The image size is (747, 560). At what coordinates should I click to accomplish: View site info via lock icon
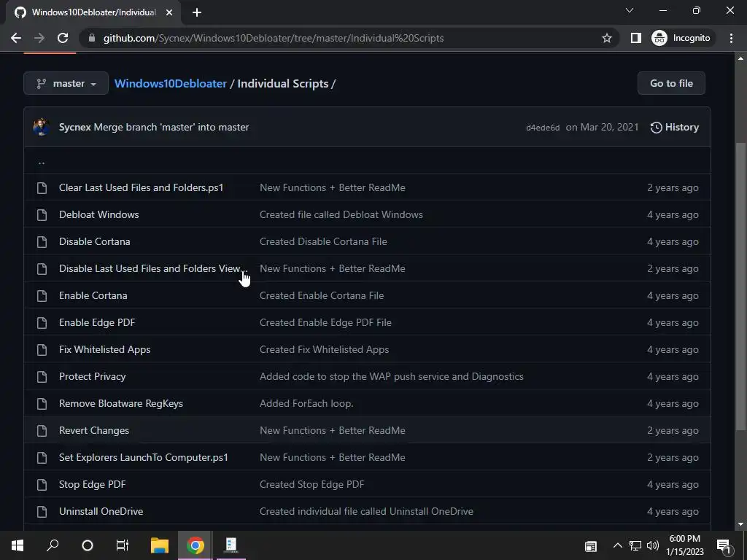click(x=92, y=38)
